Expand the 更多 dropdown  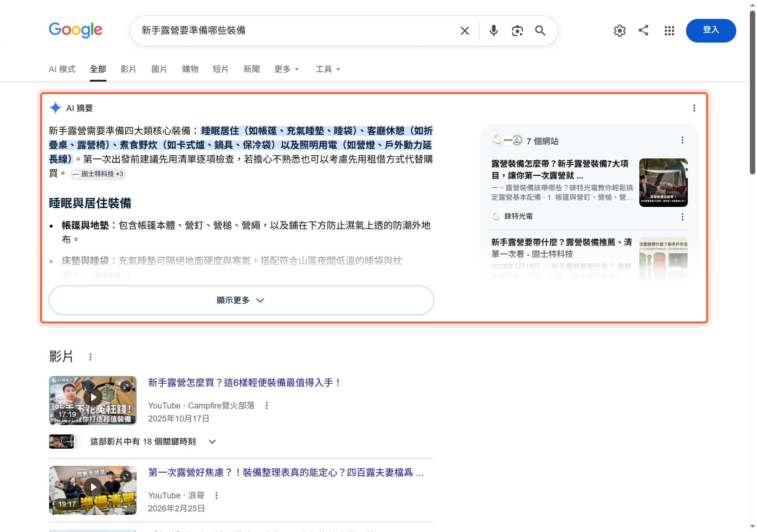click(x=287, y=69)
